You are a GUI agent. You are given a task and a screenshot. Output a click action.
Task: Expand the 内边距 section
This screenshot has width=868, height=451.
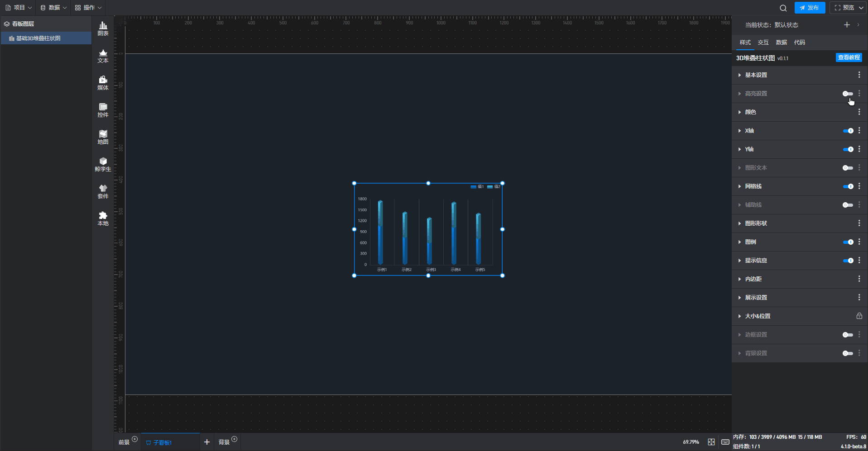[x=739, y=279]
